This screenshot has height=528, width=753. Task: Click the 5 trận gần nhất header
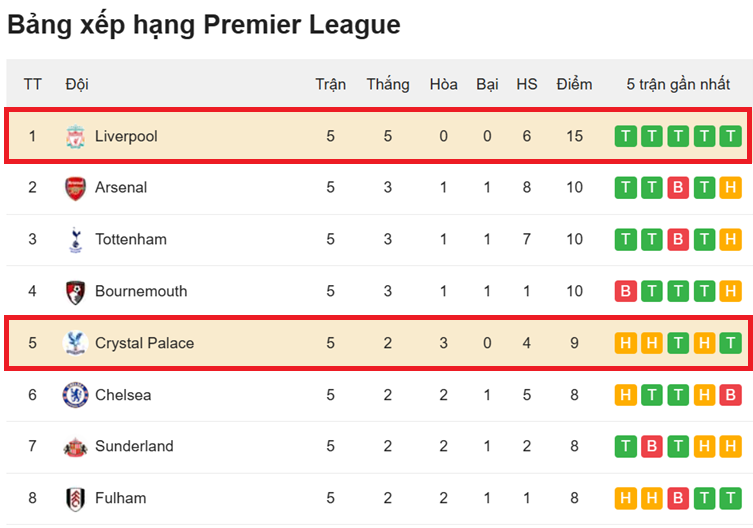(x=678, y=84)
